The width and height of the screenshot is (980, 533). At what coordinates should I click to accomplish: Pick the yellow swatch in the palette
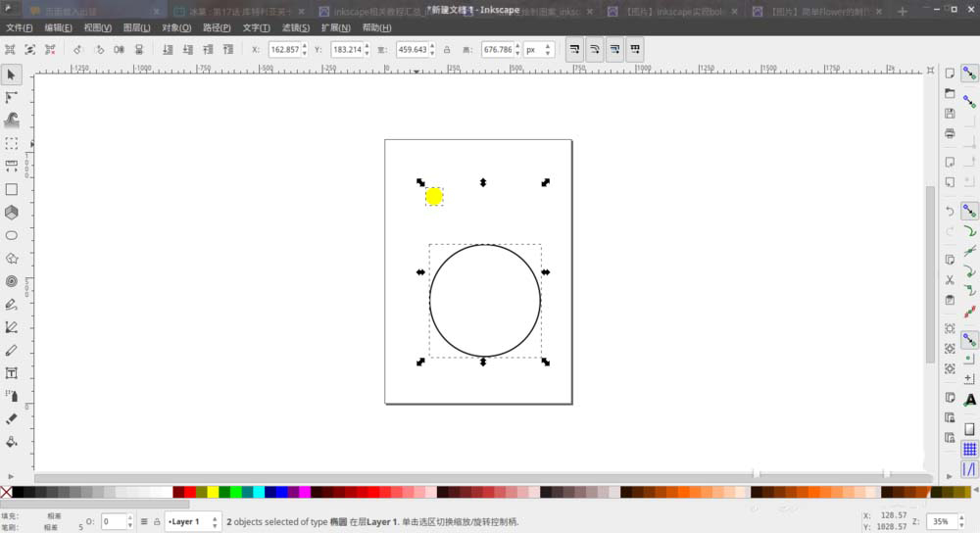[x=213, y=492]
